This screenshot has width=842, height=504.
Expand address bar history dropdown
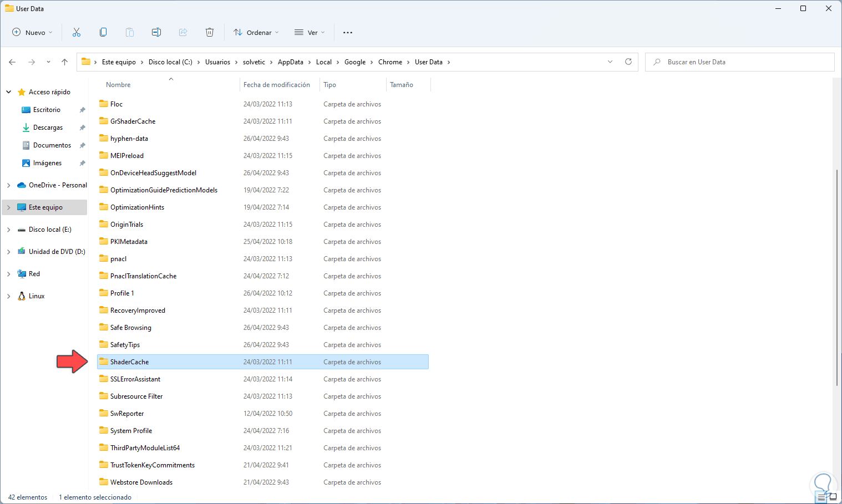coord(610,62)
